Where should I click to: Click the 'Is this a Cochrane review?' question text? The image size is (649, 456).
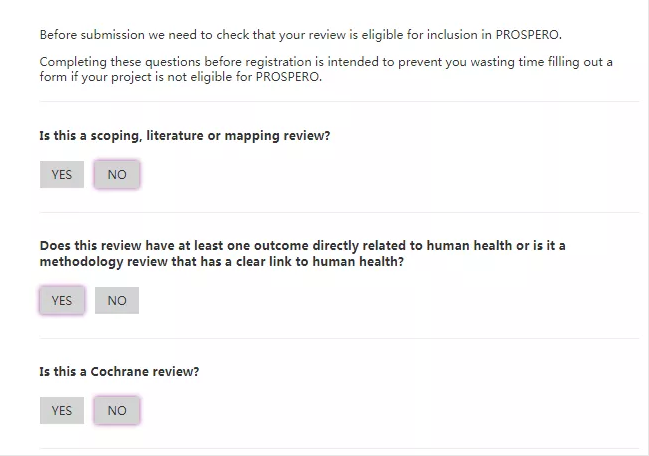tap(119, 371)
